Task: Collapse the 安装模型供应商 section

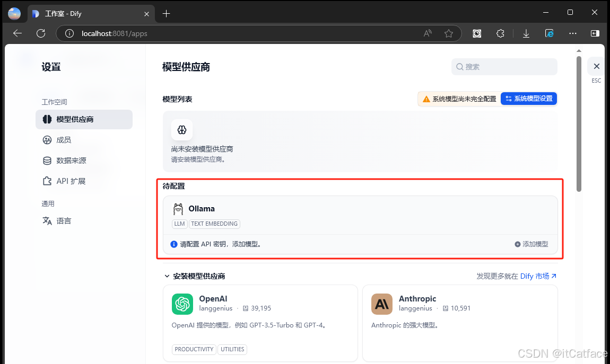Action: [x=167, y=276]
